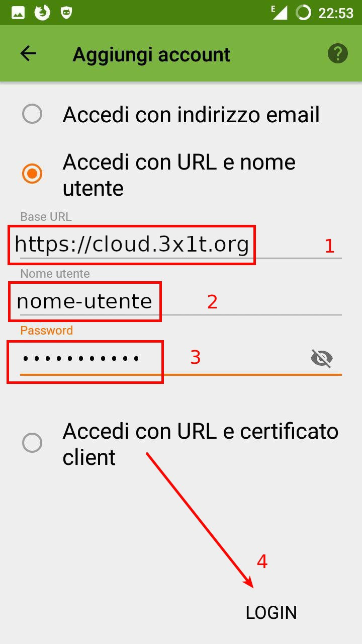Tap the Accedi con URL e certificato client label
362x644 pixels.
click(x=201, y=444)
